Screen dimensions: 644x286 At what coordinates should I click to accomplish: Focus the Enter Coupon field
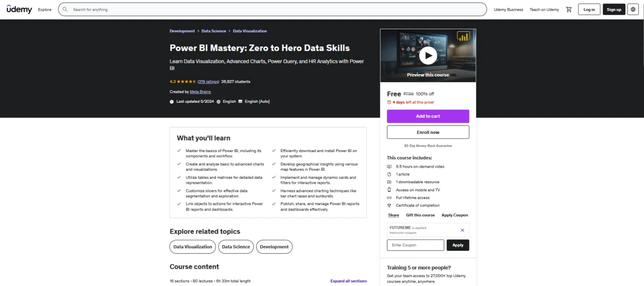(x=416, y=245)
